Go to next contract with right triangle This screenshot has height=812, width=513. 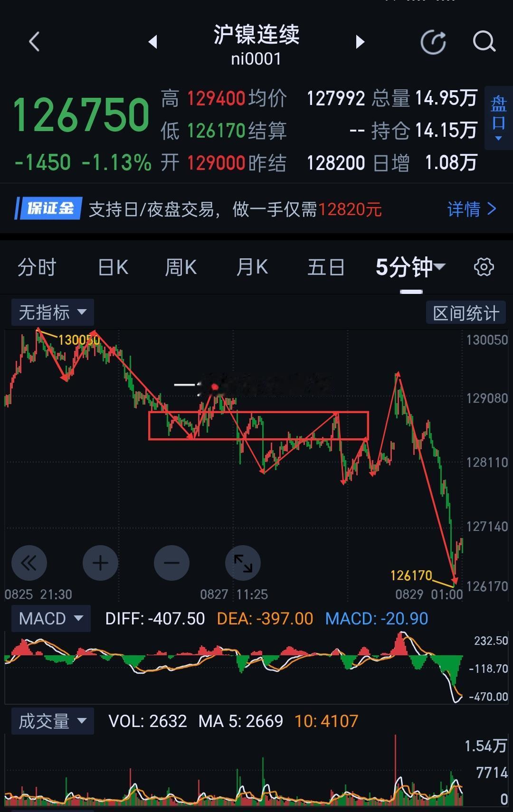point(360,42)
